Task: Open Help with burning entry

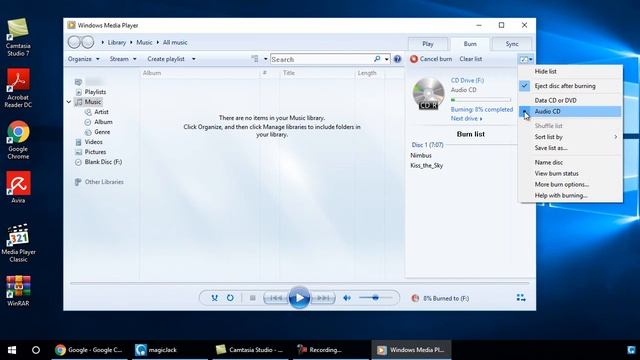Action: click(x=570, y=196)
